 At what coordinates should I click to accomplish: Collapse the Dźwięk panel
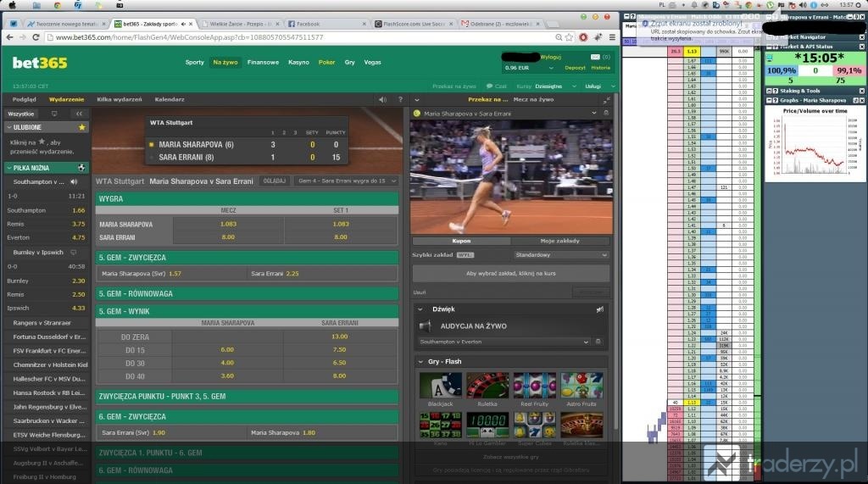pos(420,309)
